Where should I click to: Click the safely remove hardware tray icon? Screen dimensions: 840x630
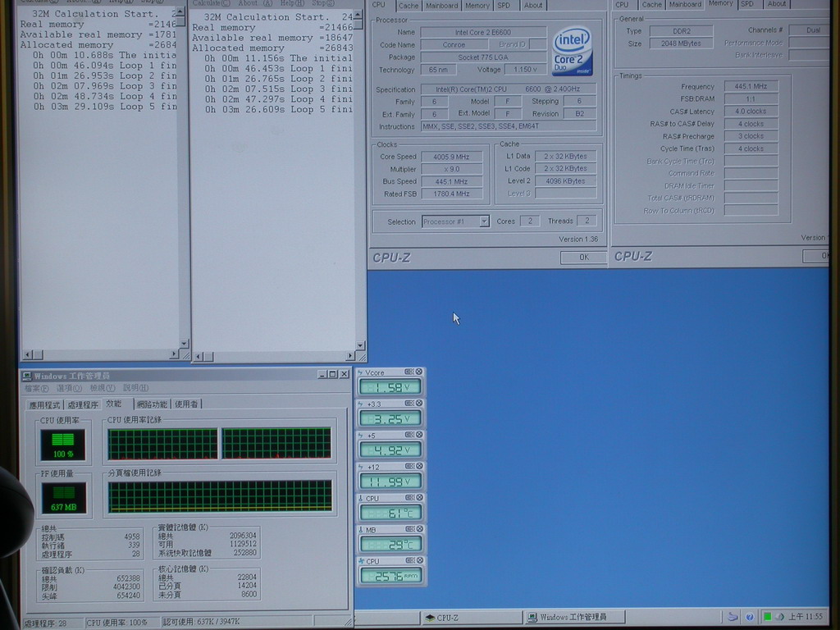click(x=733, y=617)
